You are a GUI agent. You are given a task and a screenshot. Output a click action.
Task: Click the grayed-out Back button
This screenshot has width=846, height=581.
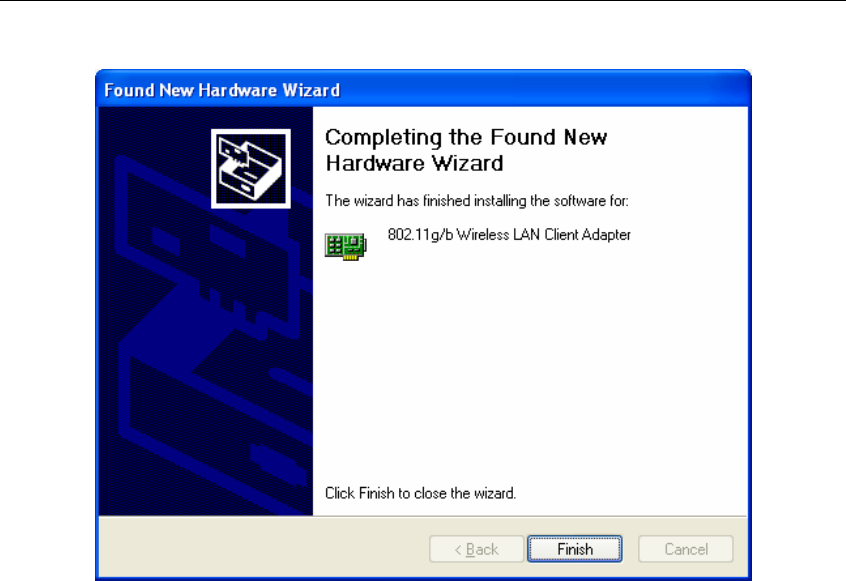click(x=476, y=549)
